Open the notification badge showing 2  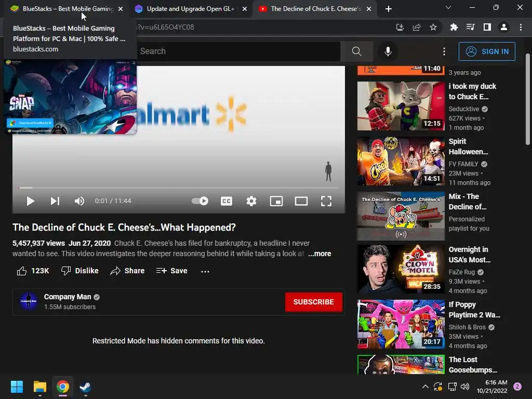(x=517, y=387)
